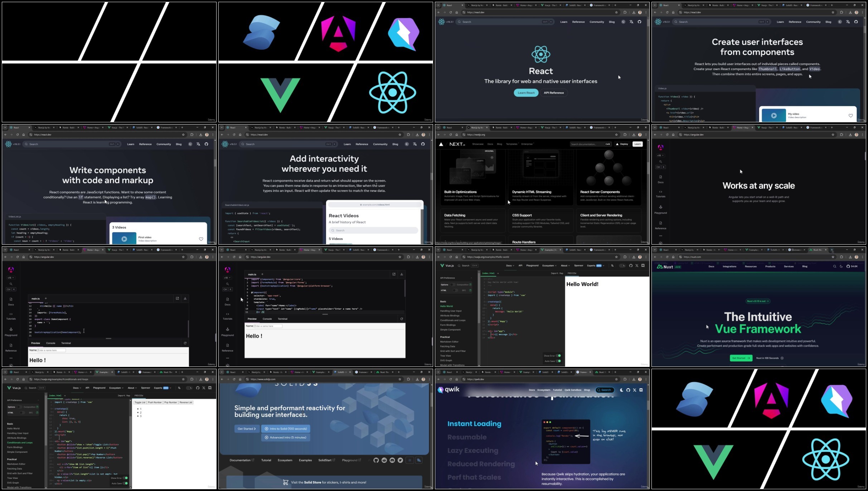868x491 pixels.
Task: Click sun theme icon on 'Create user interfaces' React page
Action: pyautogui.click(x=840, y=22)
